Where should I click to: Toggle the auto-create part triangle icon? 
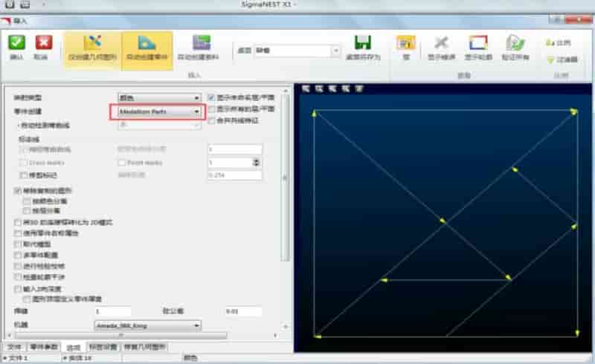point(147,43)
